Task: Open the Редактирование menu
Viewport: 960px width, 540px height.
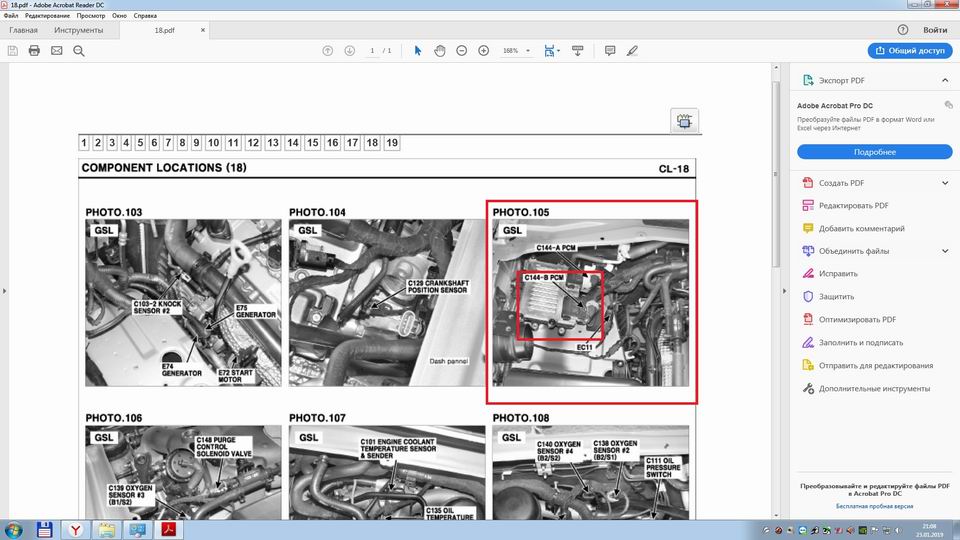Action: (47, 17)
